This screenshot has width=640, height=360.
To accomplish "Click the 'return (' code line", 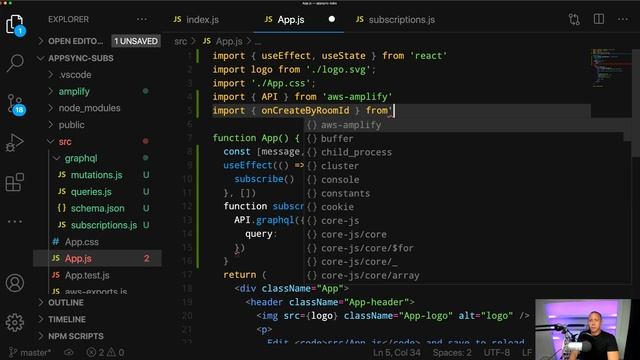I will pos(245,275).
